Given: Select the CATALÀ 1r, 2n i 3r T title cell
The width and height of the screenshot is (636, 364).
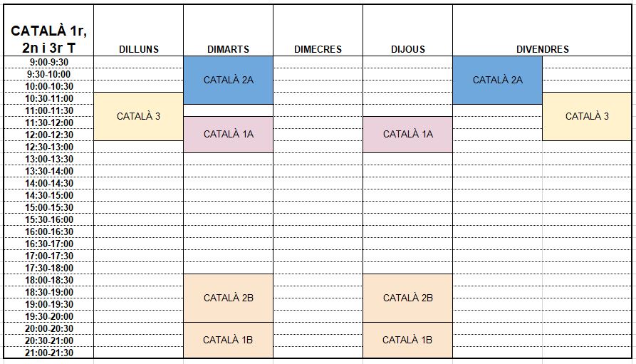Looking at the screenshot, I should [48, 31].
